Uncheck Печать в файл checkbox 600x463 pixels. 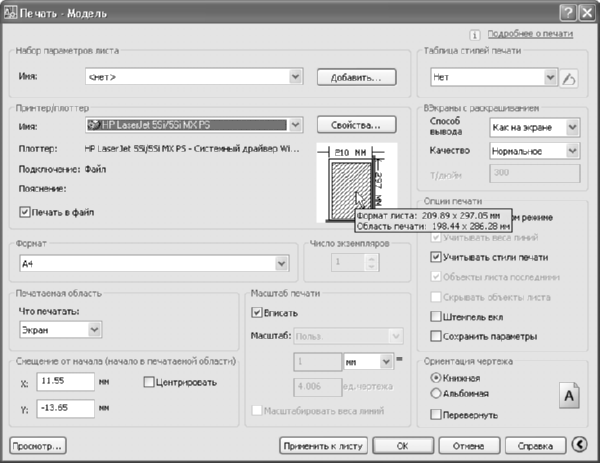click(25, 212)
